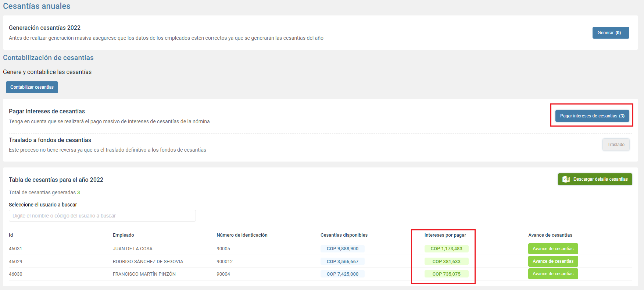
Task: Click Id value 46030
Action: pos(15,274)
